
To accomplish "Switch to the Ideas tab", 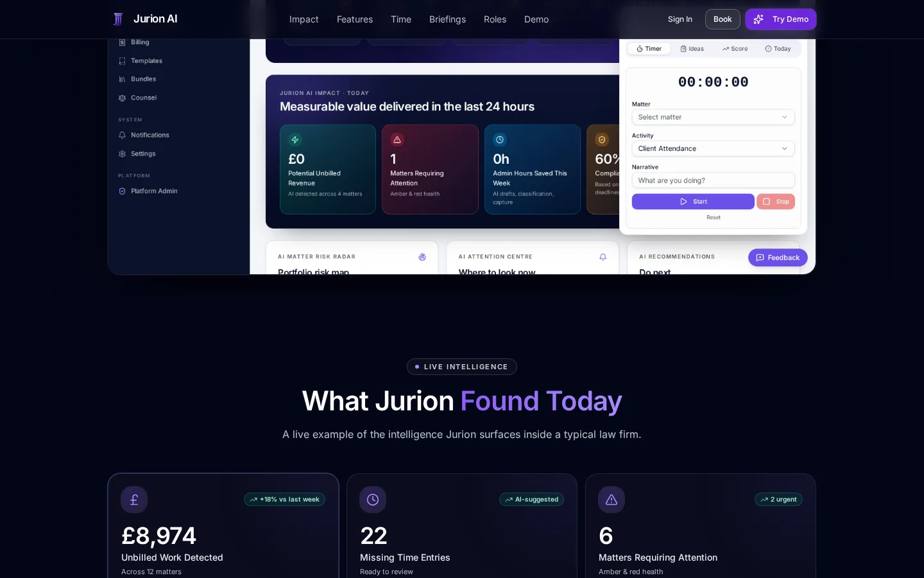I will 692,49.
